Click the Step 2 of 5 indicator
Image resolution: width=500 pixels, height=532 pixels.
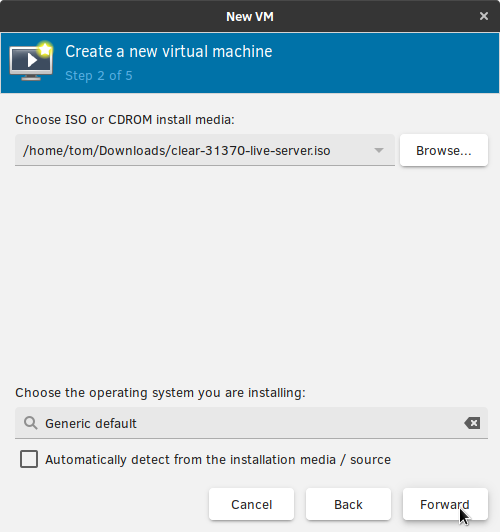pos(99,76)
